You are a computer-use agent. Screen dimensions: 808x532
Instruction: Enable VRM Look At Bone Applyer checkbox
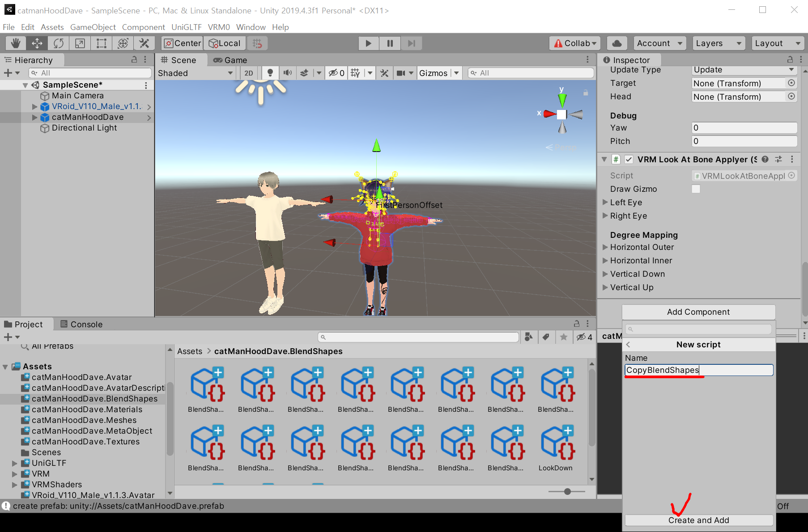[x=629, y=159]
